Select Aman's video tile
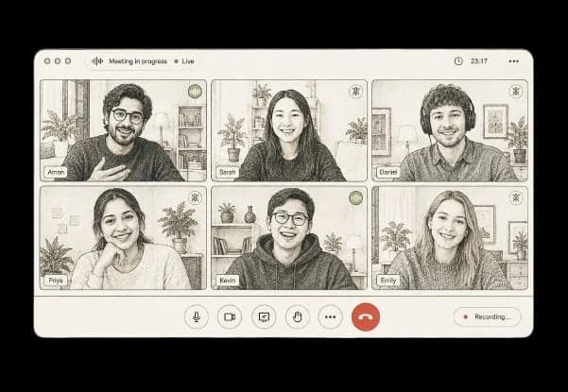 click(123, 130)
